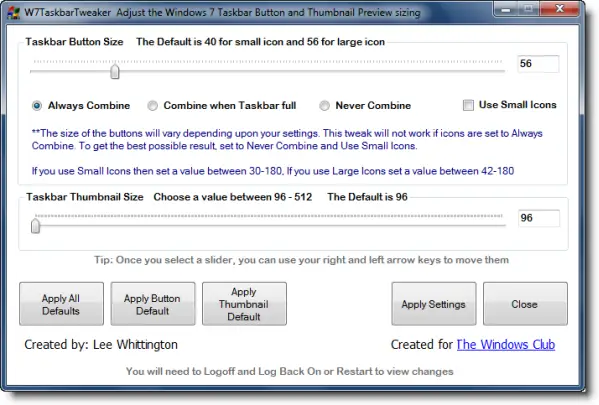Click the button size value field showing 56
The image size is (599, 405).
[x=538, y=63]
